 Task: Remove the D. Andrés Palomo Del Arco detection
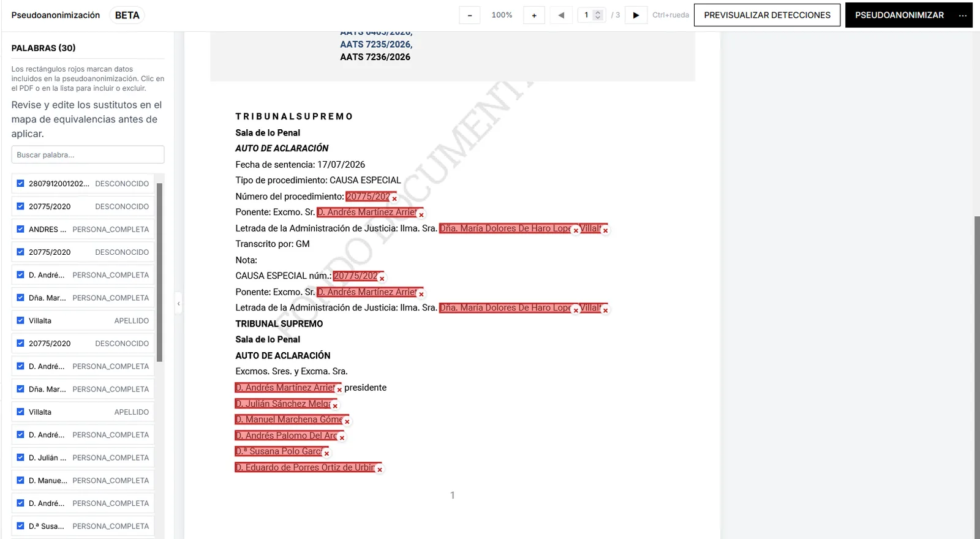(342, 438)
